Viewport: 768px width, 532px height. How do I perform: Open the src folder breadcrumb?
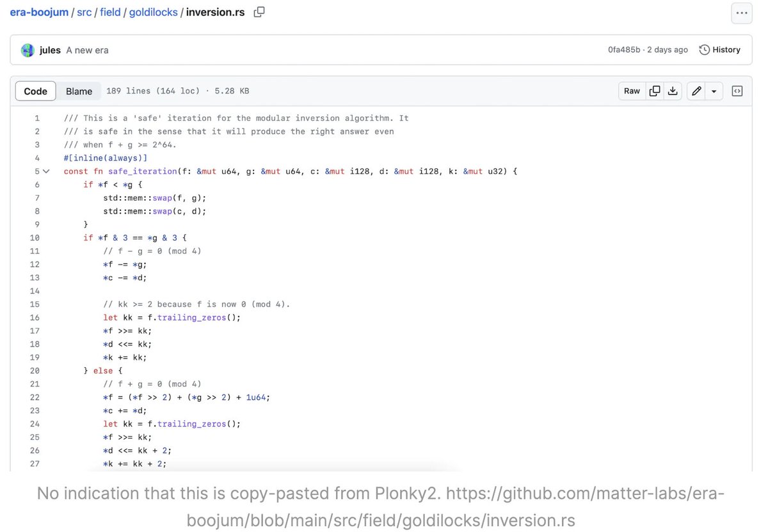pos(84,12)
